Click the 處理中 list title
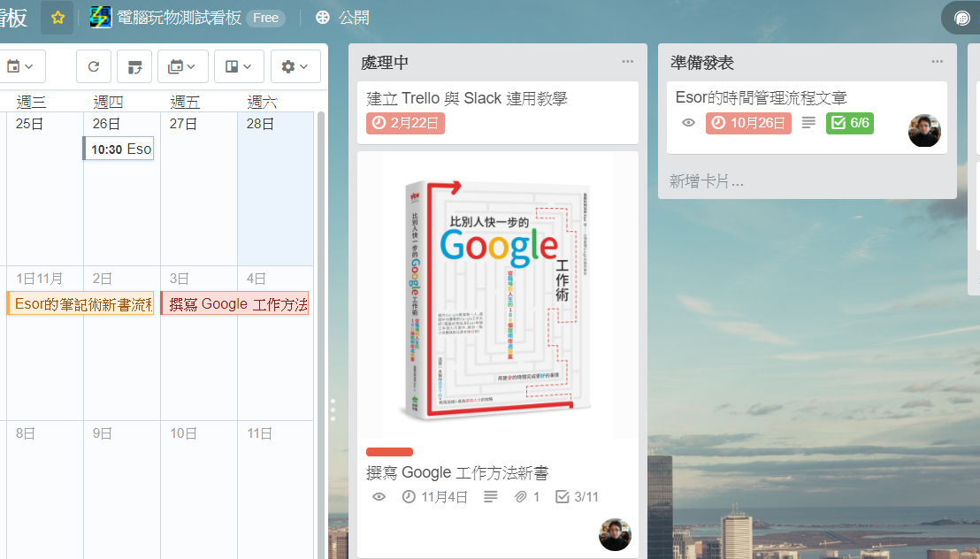Image resolution: width=980 pixels, height=559 pixels. click(x=385, y=63)
